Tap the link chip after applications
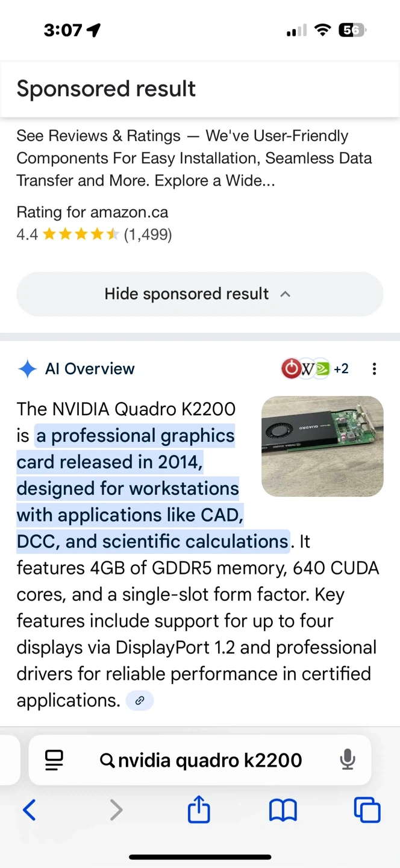The width and height of the screenshot is (400, 868). click(x=140, y=700)
